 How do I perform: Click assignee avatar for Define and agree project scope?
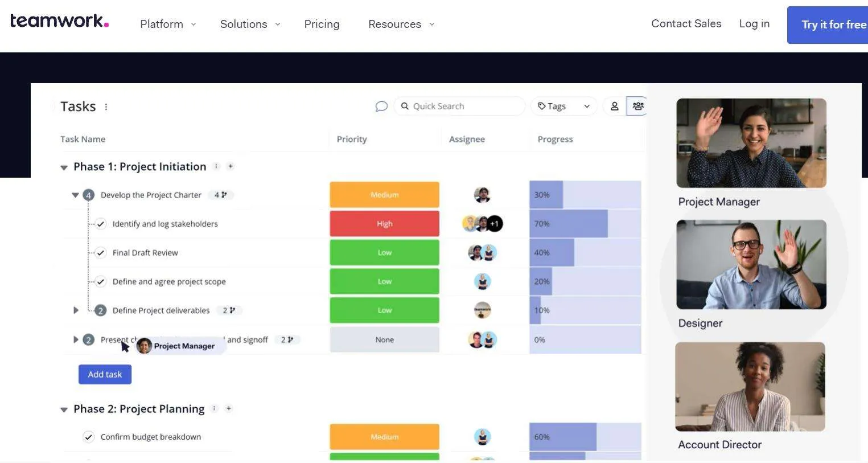pos(483,281)
